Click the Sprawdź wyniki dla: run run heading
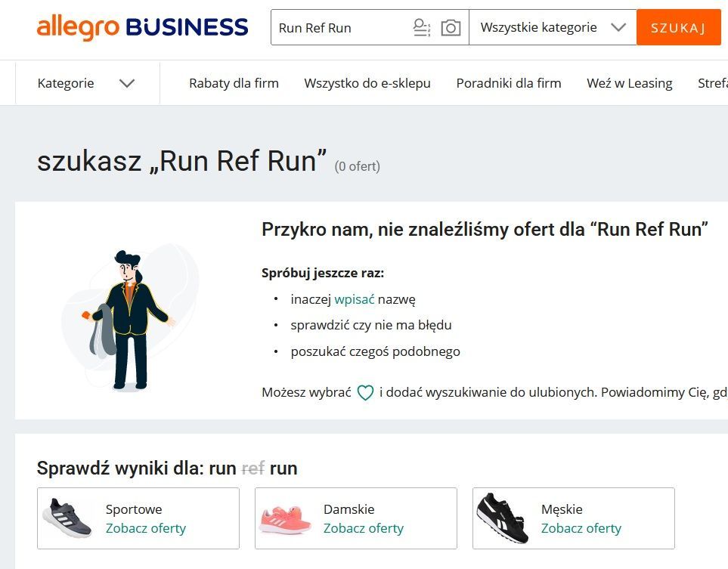The image size is (728, 569). (167, 468)
